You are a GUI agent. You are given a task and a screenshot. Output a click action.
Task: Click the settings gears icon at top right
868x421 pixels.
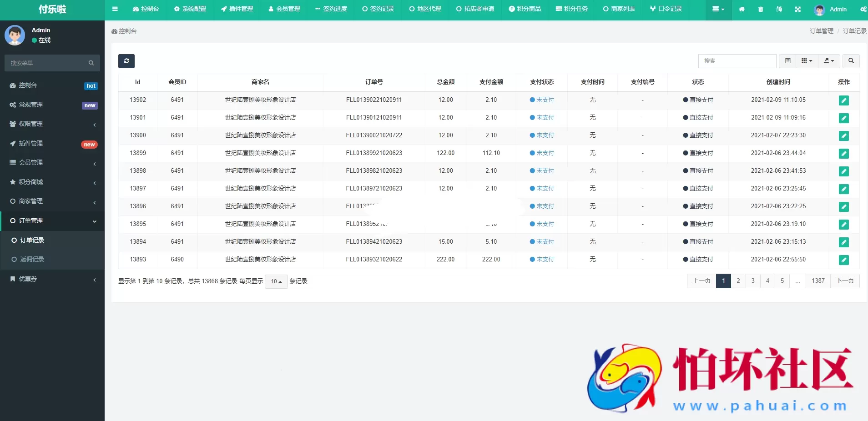[863, 9]
